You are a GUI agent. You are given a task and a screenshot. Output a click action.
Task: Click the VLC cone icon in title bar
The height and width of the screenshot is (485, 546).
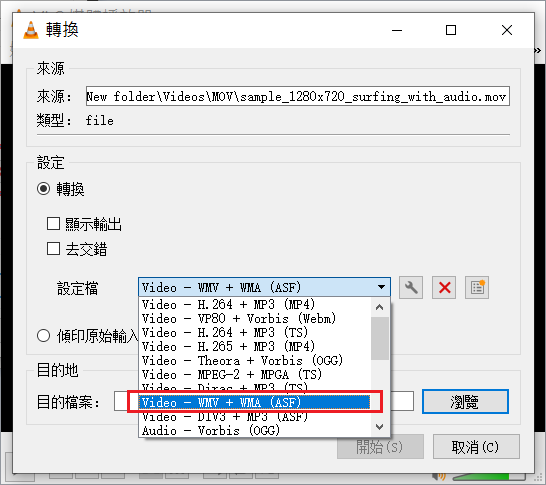coord(31,30)
